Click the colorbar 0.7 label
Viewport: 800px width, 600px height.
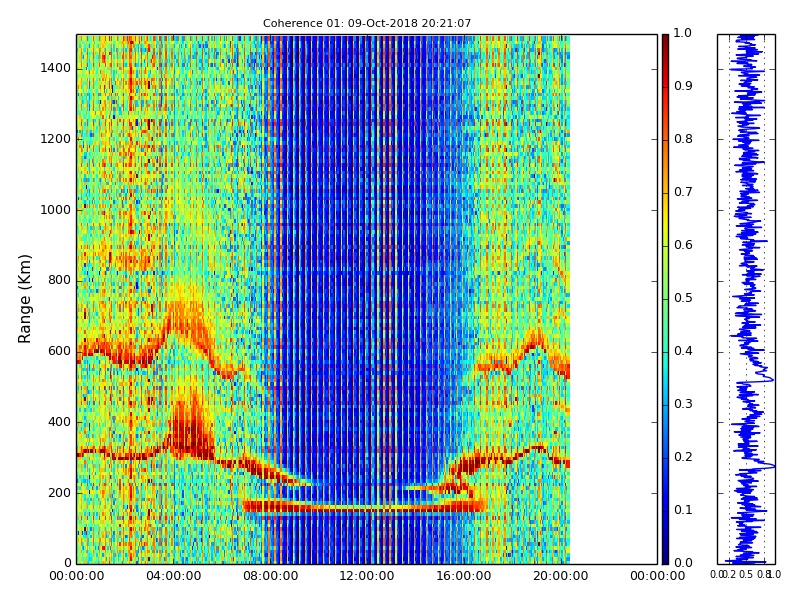coord(683,192)
